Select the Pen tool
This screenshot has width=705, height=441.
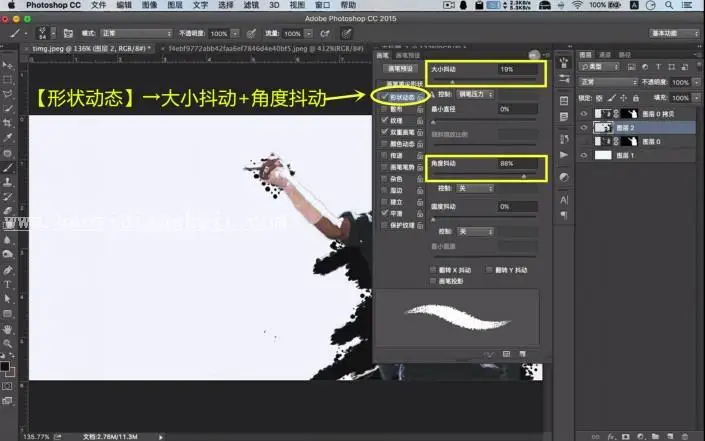[8, 270]
